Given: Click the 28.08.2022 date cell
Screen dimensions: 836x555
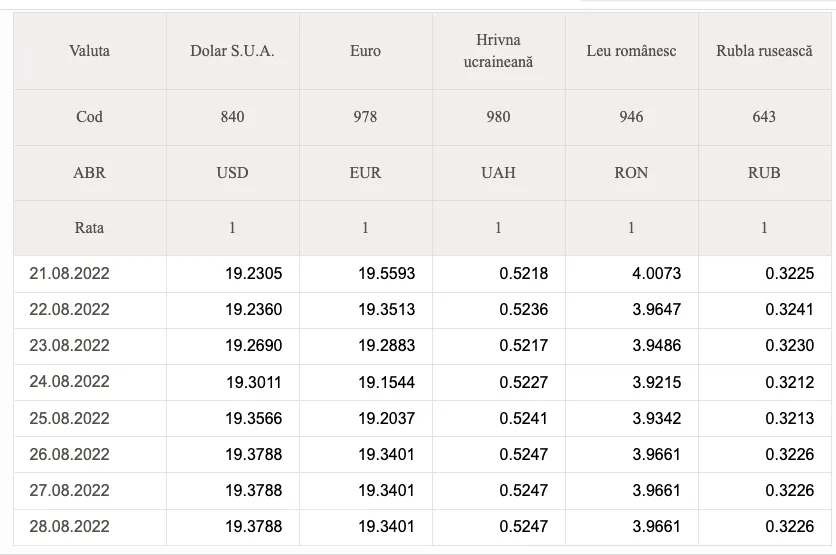Looking at the screenshot, I should [x=90, y=527].
